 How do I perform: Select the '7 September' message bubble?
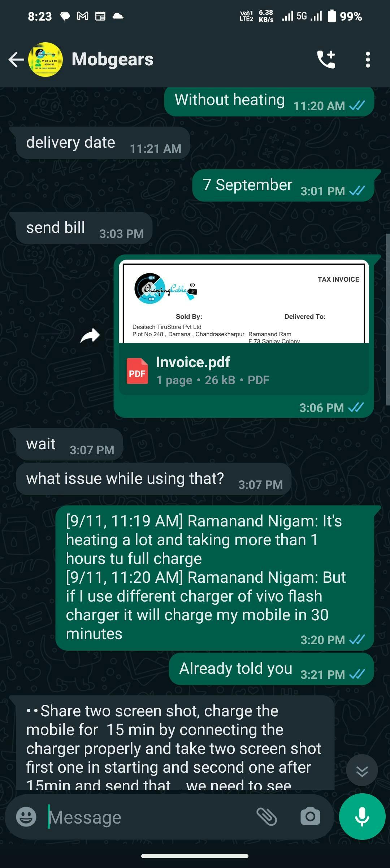click(x=283, y=185)
